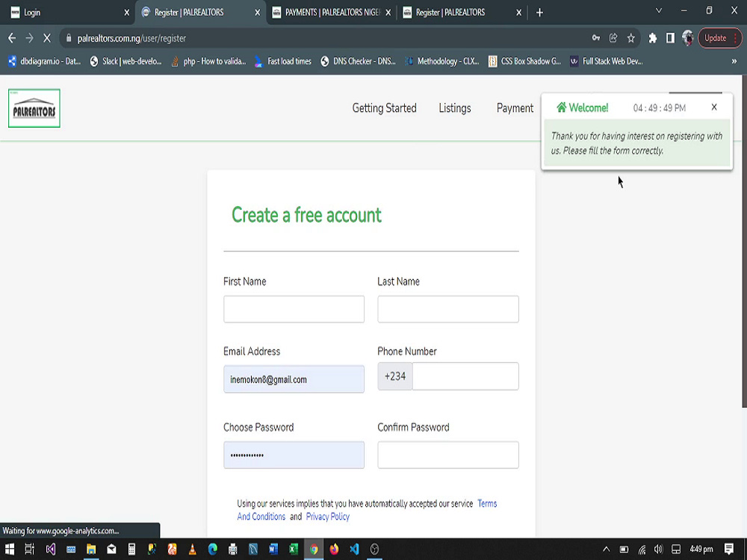Open File Explorer from the taskbar
Image resolution: width=747 pixels, height=560 pixels.
(91, 549)
